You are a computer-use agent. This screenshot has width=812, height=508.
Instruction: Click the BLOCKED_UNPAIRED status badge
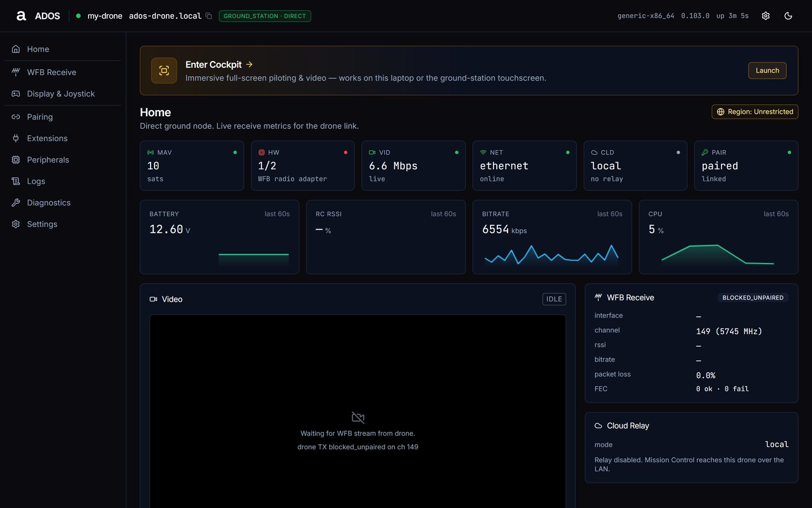[x=753, y=297]
